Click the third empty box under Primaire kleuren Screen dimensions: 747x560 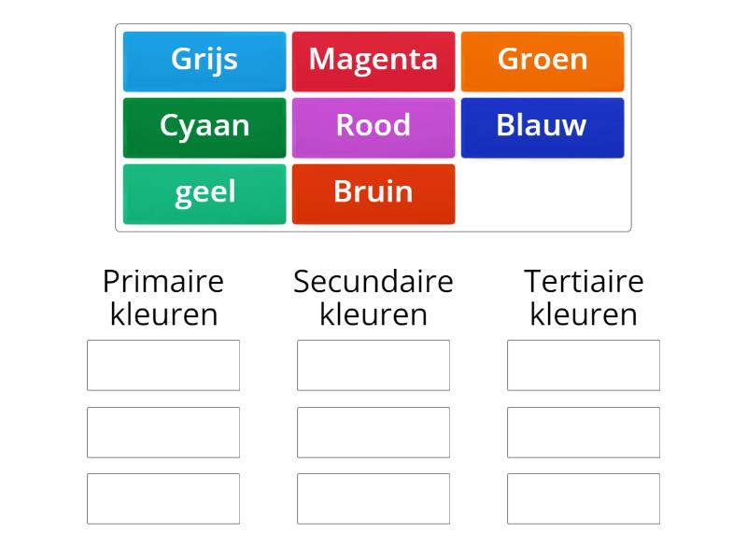162,498
